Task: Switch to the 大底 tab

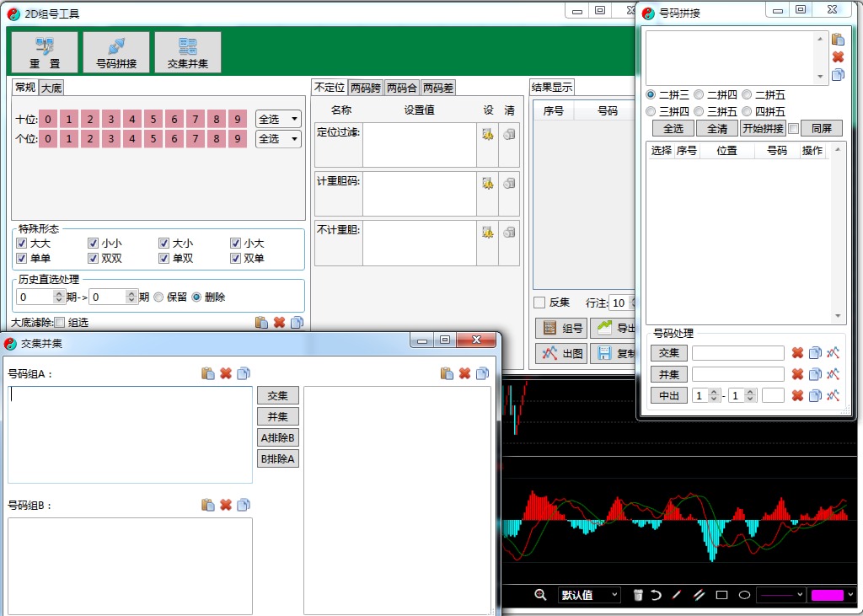Action: pos(51,88)
